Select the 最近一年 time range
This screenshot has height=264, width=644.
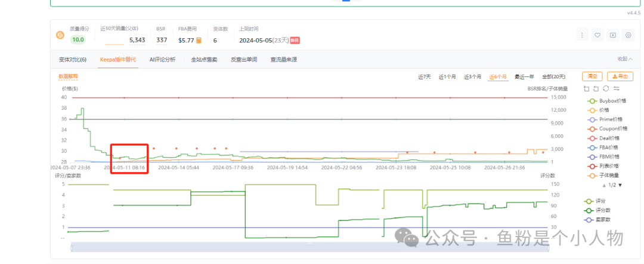pyautogui.click(x=524, y=76)
